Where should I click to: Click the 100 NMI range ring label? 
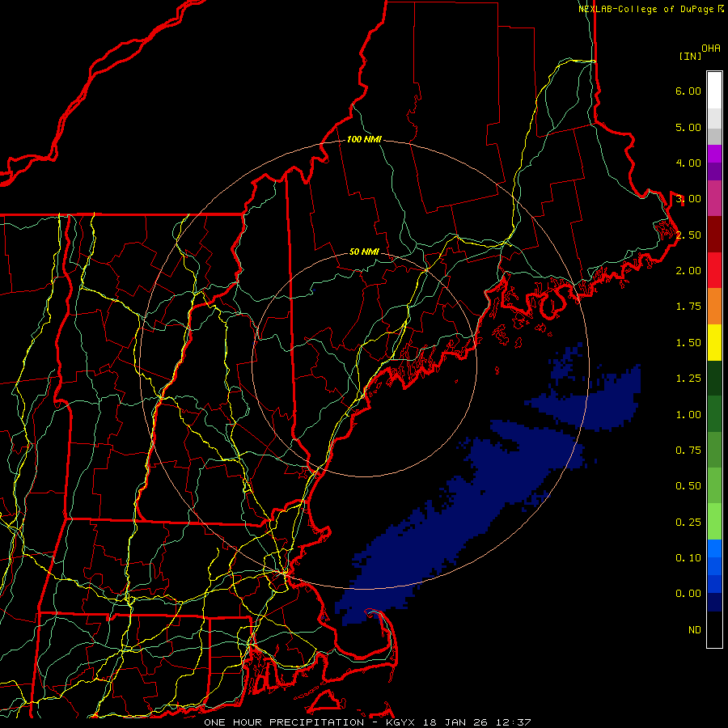pos(364,139)
